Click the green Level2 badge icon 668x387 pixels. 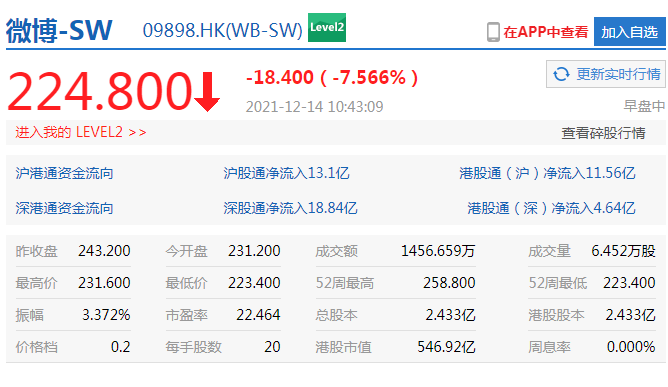(327, 27)
